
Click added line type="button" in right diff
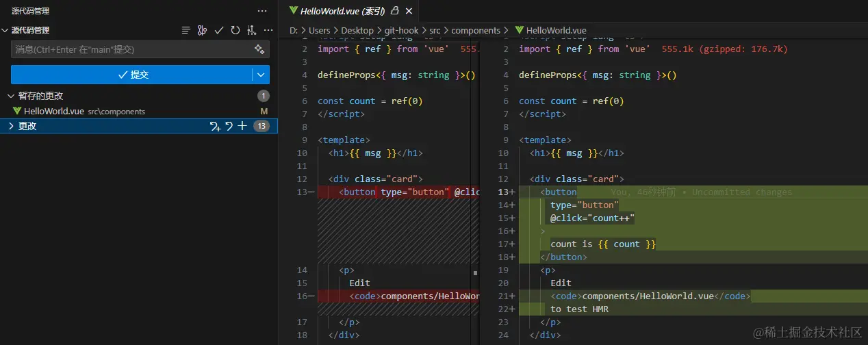pyautogui.click(x=584, y=205)
